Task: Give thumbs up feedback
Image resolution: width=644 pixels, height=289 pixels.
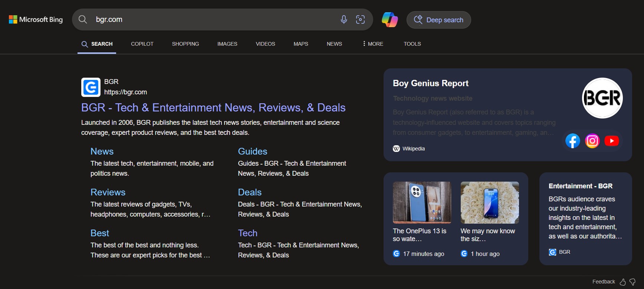Action: tap(623, 282)
